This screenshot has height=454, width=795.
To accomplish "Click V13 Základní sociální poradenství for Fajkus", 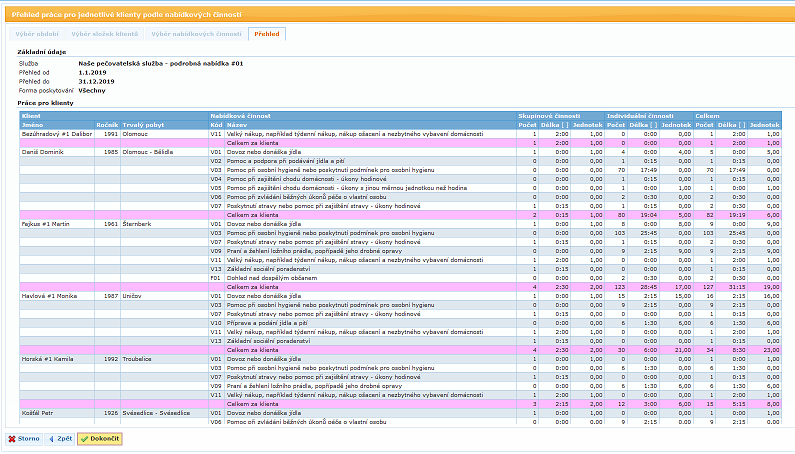I will tap(401, 269).
